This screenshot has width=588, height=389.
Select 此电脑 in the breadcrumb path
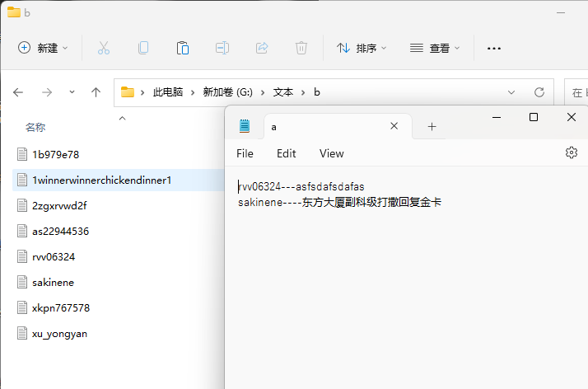(168, 92)
